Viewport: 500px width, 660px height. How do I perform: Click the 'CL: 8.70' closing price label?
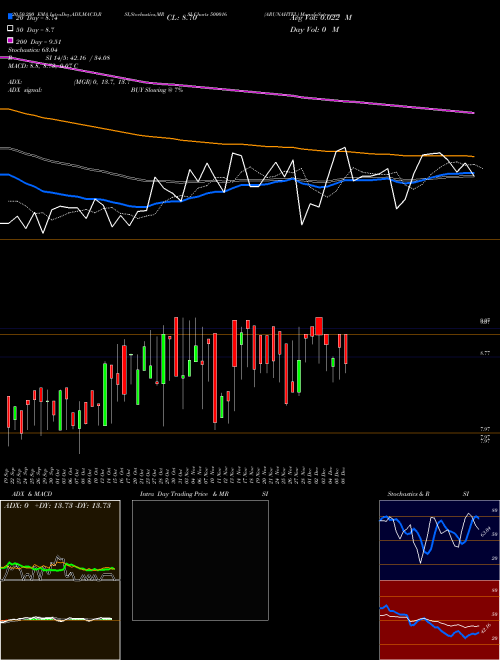[x=182, y=18]
